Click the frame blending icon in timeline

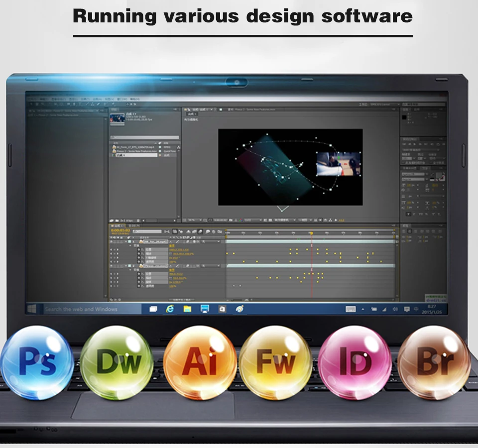pyautogui.click(x=194, y=231)
